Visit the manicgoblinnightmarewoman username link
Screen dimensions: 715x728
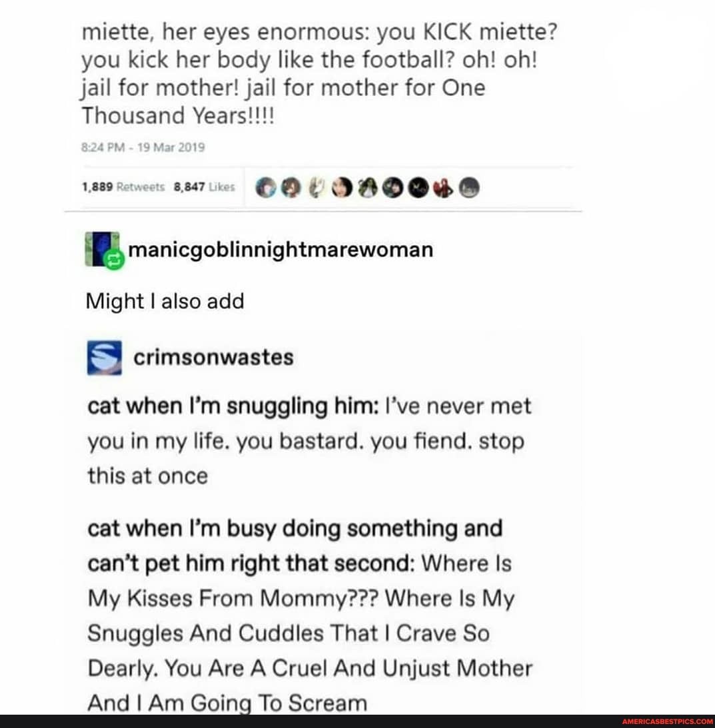pyautogui.click(x=280, y=249)
